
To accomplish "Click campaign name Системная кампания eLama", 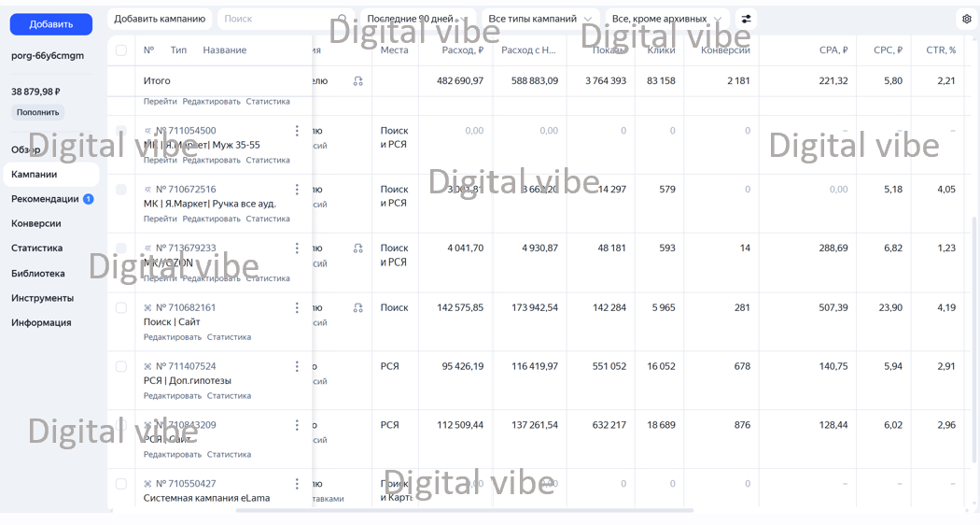I will click(207, 498).
